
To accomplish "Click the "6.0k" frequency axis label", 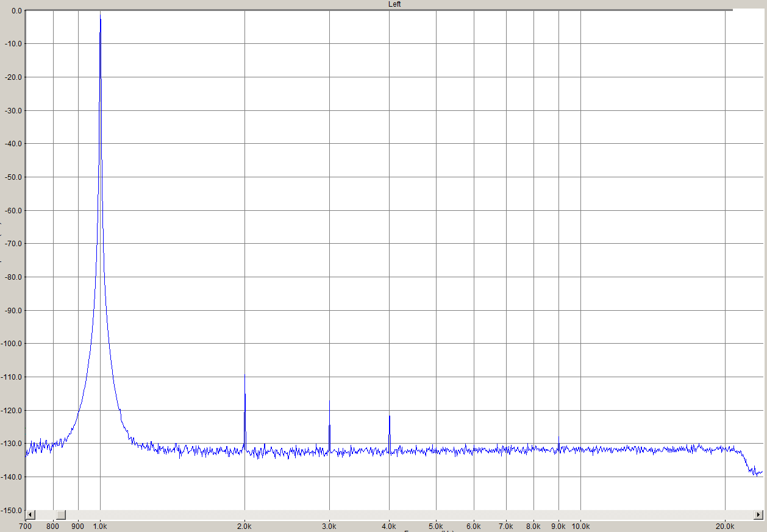I will pos(474,526).
